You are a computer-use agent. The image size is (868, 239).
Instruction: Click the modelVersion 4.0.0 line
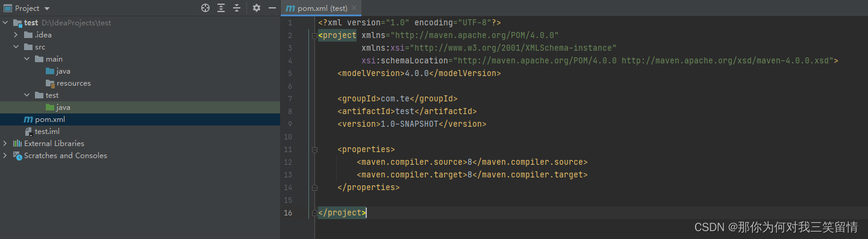[x=419, y=74]
